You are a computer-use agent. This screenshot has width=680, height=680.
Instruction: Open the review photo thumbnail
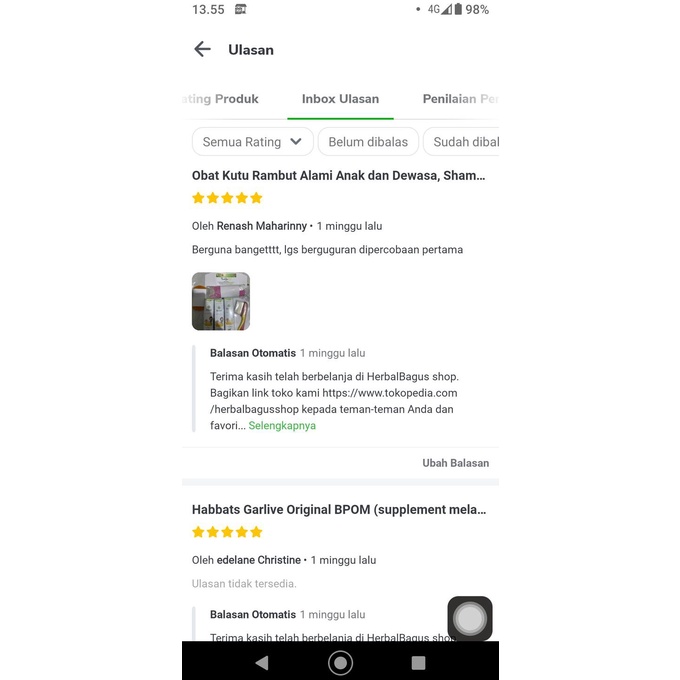coord(221,301)
